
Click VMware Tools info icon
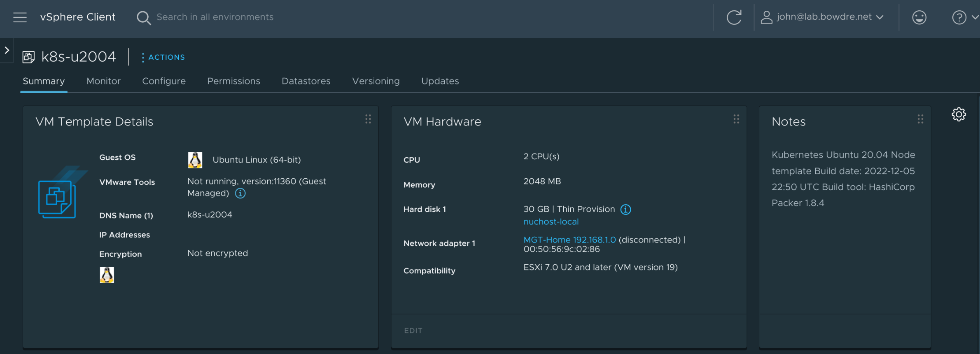point(240,193)
